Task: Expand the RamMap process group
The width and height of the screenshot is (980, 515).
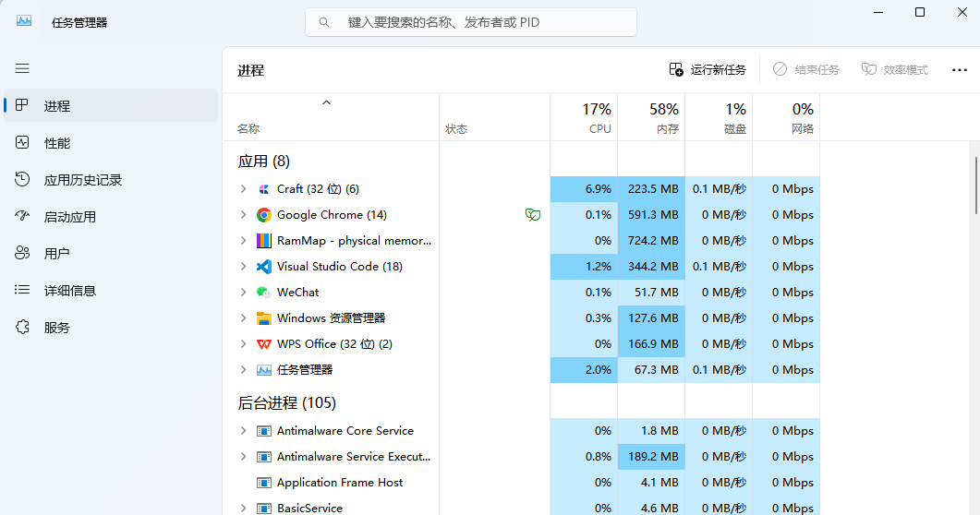Action: [x=244, y=240]
